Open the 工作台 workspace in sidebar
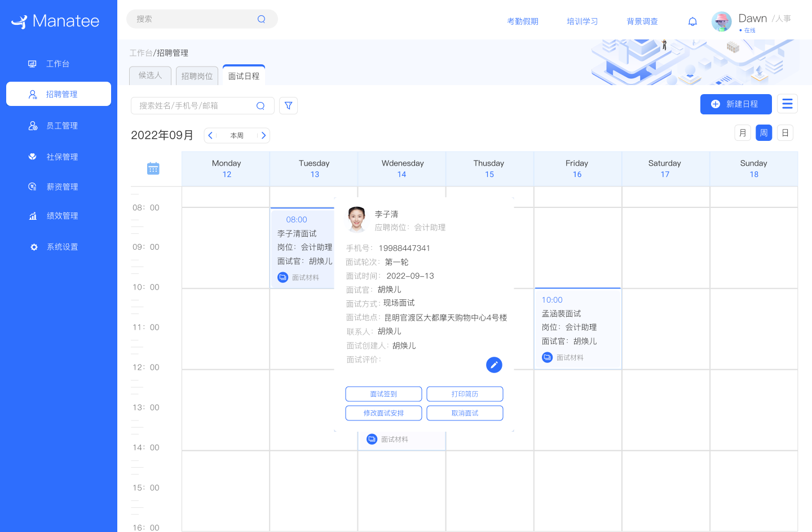Image resolution: width=812 pixels, height=532 pixels. [x=59, y=64]
